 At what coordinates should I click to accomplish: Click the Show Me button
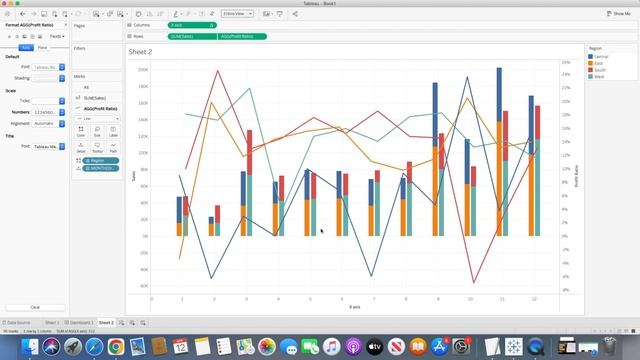tap(618, 13)
